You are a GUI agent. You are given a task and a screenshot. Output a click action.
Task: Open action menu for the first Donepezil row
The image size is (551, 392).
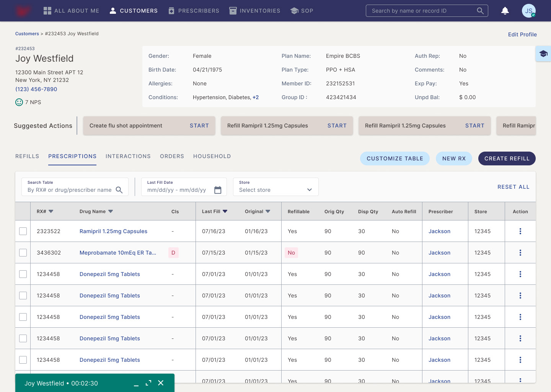[x=520, y=274]
